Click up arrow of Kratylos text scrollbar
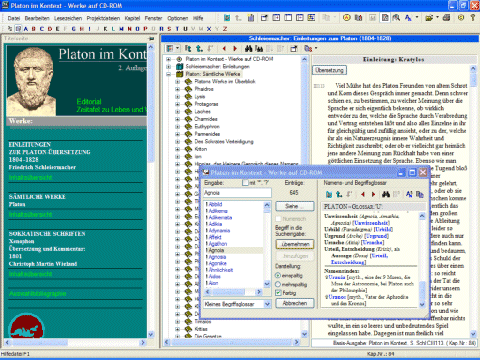Viewport: 480px width, 360px height. pos(473,69)
